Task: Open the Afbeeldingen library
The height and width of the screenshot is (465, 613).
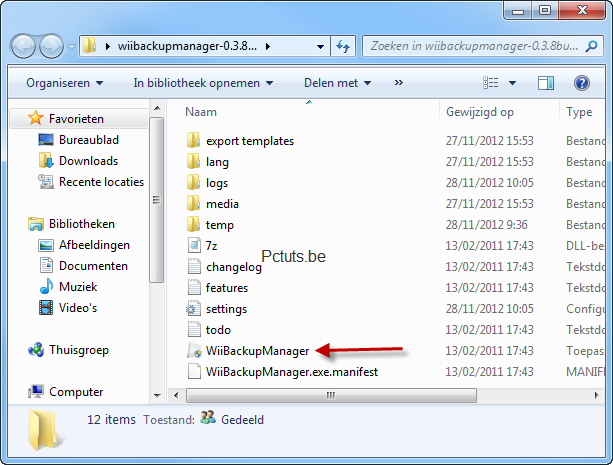Action: tap(94, 245)
